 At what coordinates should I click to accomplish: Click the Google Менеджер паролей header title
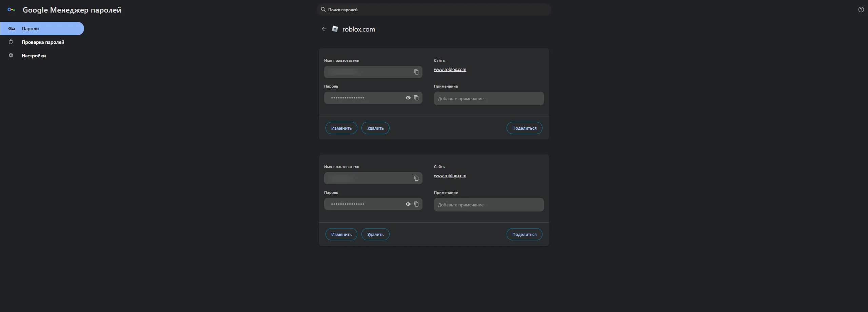click(72, 10)
